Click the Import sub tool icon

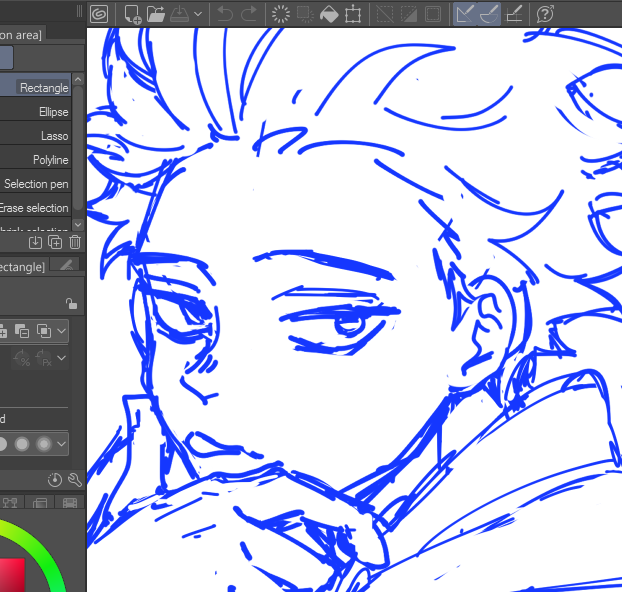click(35, 242)
